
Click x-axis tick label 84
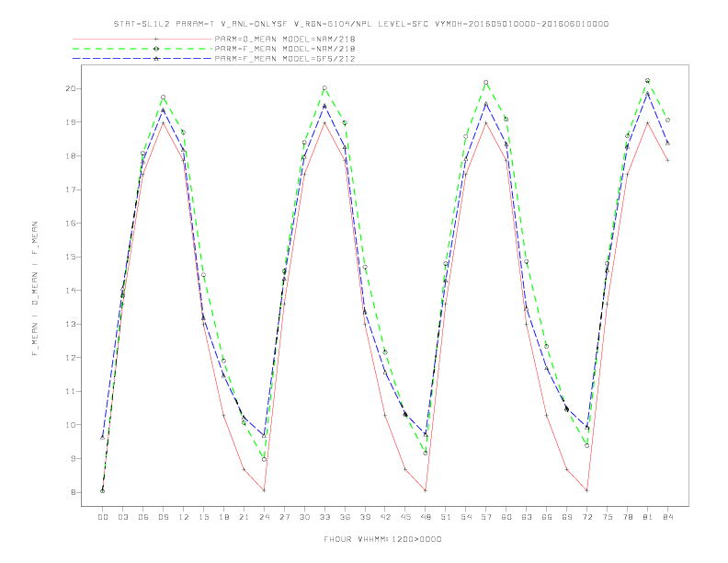[x=668, y=517]
